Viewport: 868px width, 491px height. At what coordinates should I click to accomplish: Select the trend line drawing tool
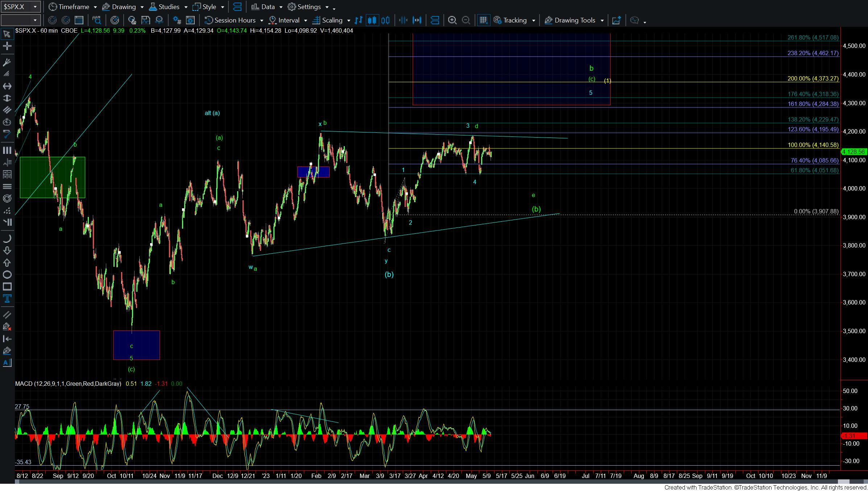[7, 134]
